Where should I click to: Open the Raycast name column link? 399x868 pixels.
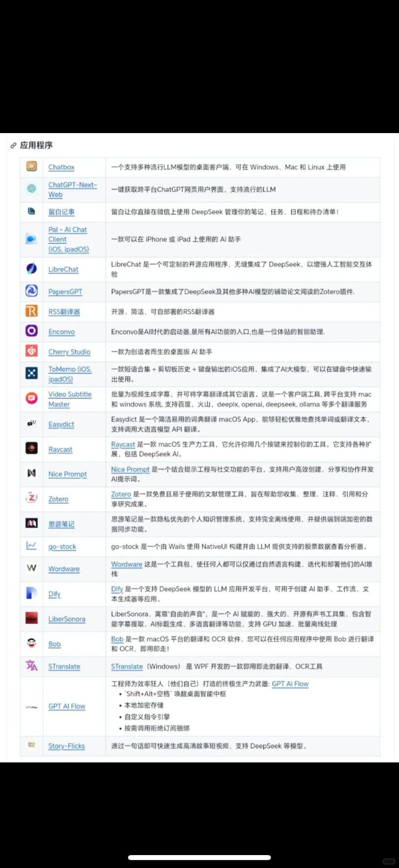pyautogui.click(x=60, y=450)
